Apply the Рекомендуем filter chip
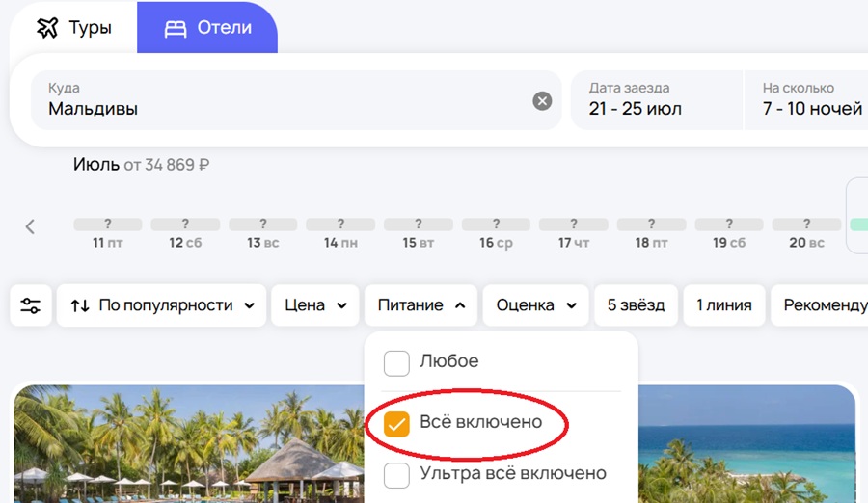The image size is (868, 503). click(x=819, y=305)
